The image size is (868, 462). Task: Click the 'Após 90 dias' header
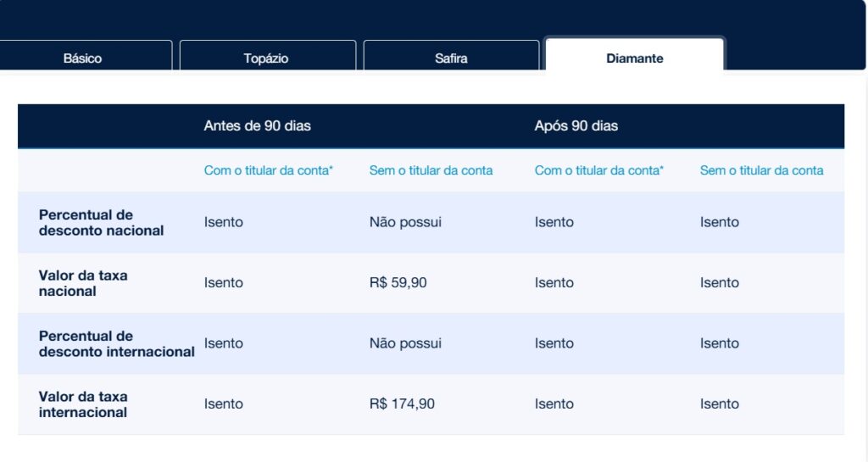[x=576, y=125]
